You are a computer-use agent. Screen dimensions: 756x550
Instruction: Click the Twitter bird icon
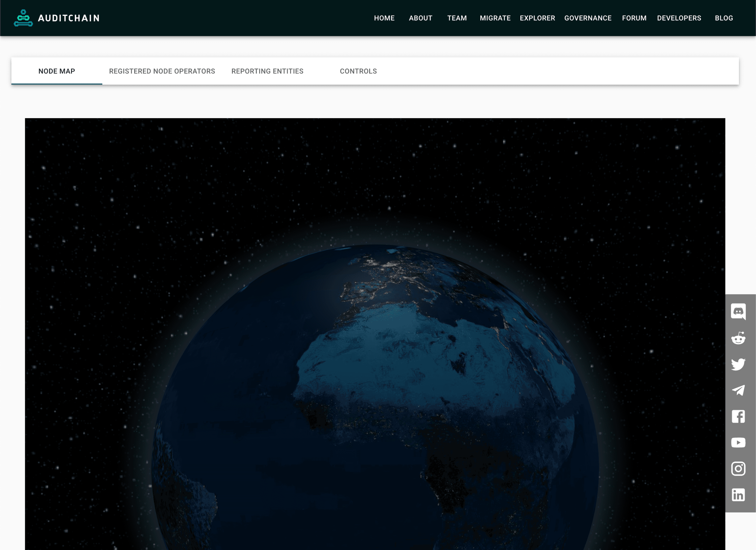point(739,365)
